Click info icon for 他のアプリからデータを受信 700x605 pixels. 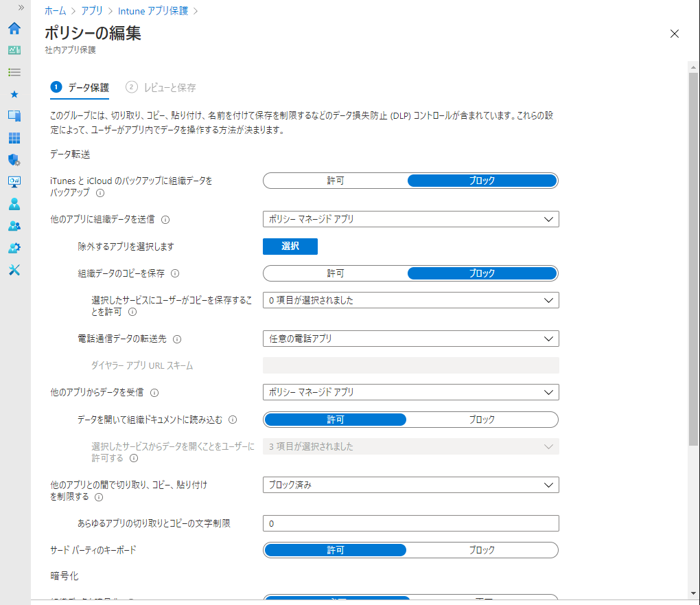(154, 393)
